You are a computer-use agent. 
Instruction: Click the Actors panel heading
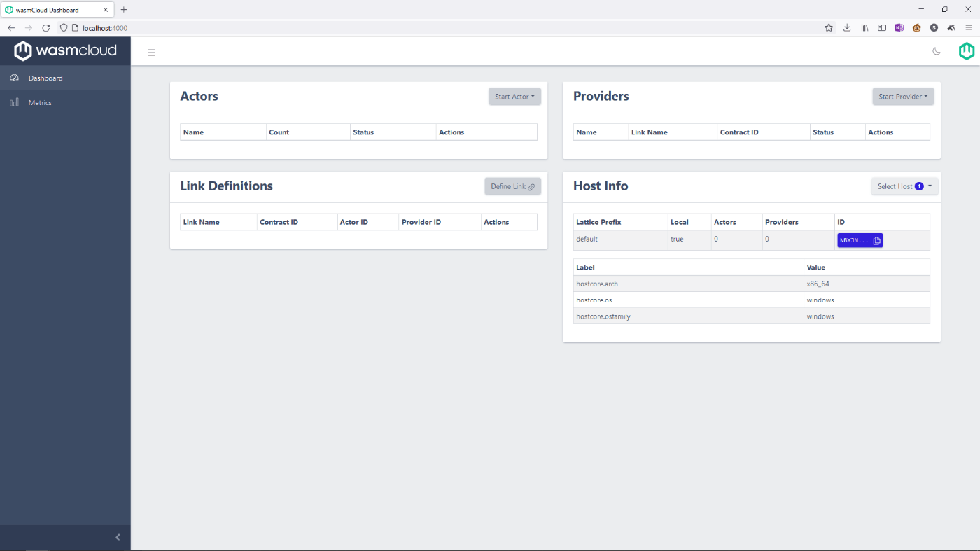[x=199, y=96]
